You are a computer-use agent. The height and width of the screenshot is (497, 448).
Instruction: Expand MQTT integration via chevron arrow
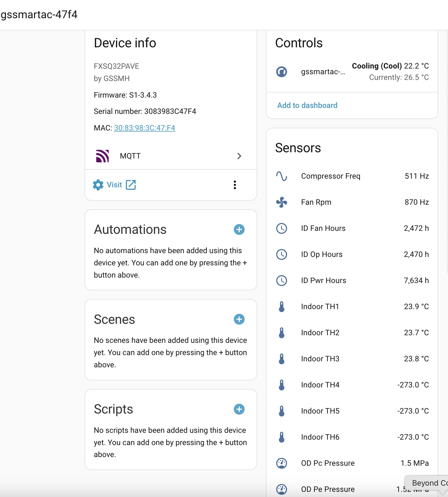[239, 156]
